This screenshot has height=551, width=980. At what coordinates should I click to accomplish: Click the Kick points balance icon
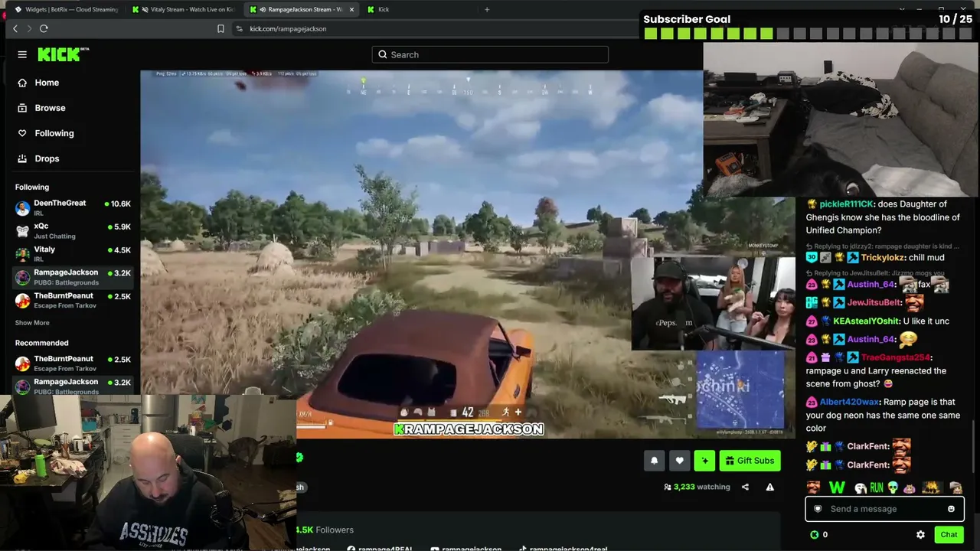[815, 535]
